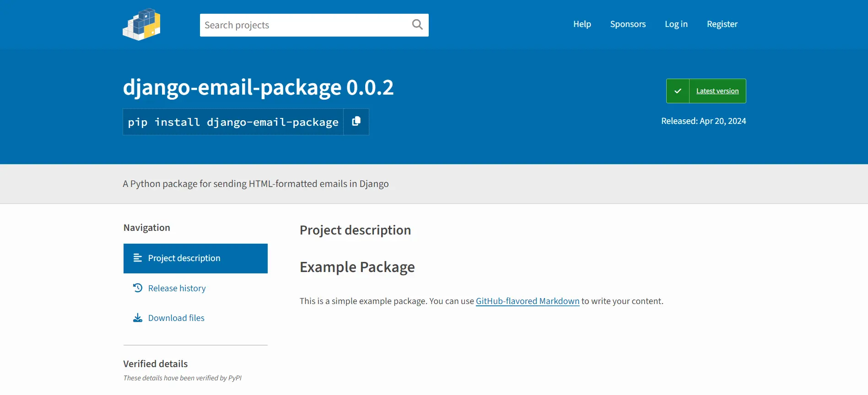Click the Release history clock icon
This screenshot has width=868, height=395.
pyautogui.click(x=138, y=288)
